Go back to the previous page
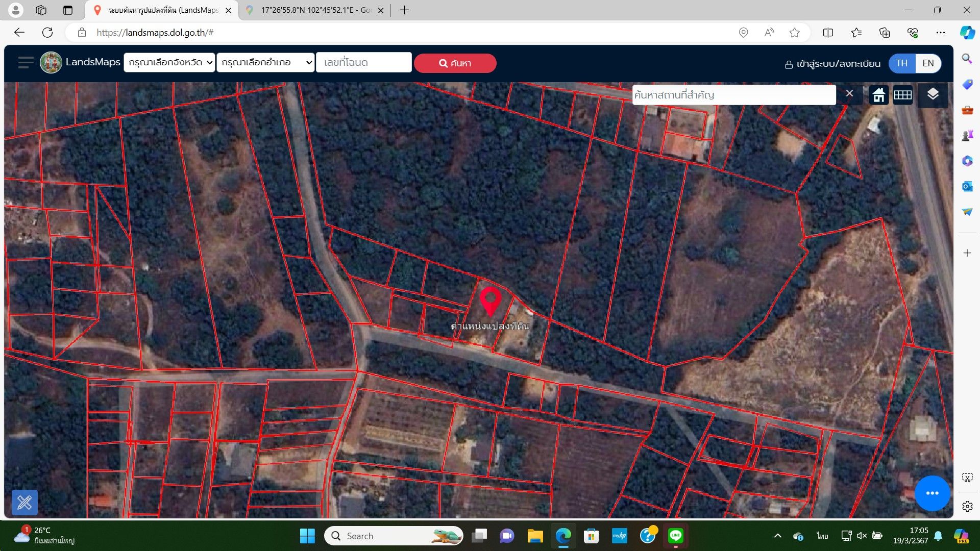Screen dimensions: 980x551 pyautogui.click(x=19, y=33)
